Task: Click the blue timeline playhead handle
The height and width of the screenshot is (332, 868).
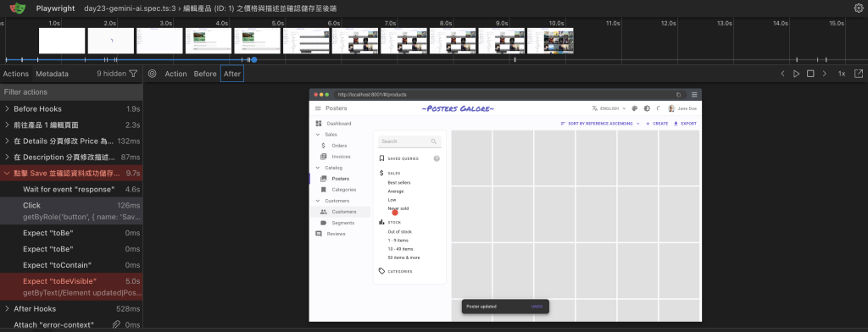Action: [254, 60]
